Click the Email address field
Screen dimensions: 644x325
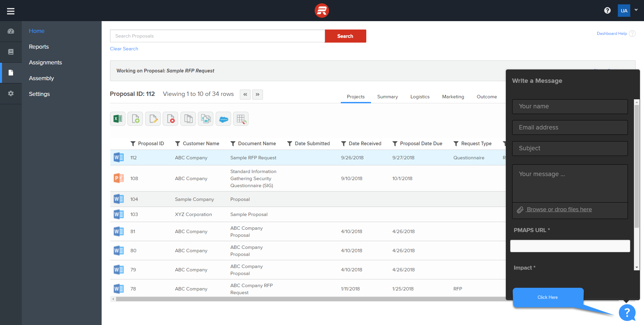[x=570, y=127]
